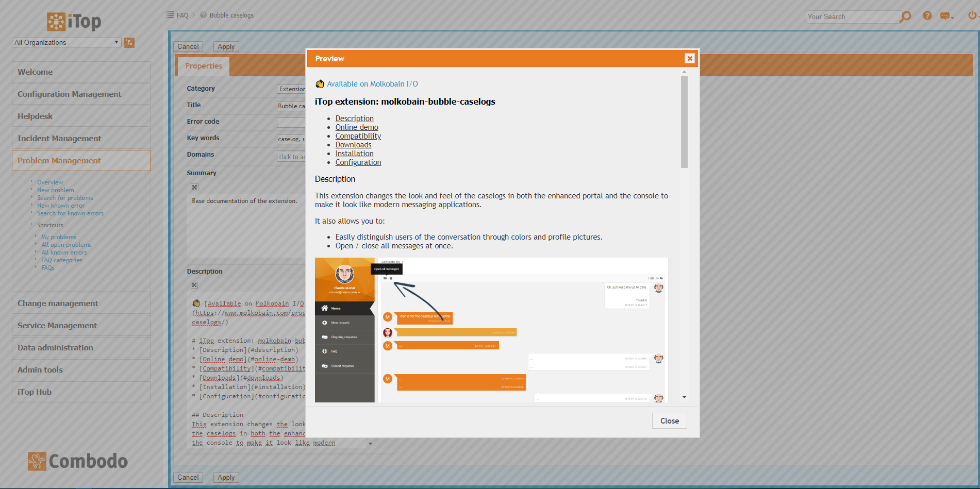Click the breadcrumb list icon
Image resolution: width=980 pixels, height=489 pixels.
pyautogui.click(x=170, y=15)
